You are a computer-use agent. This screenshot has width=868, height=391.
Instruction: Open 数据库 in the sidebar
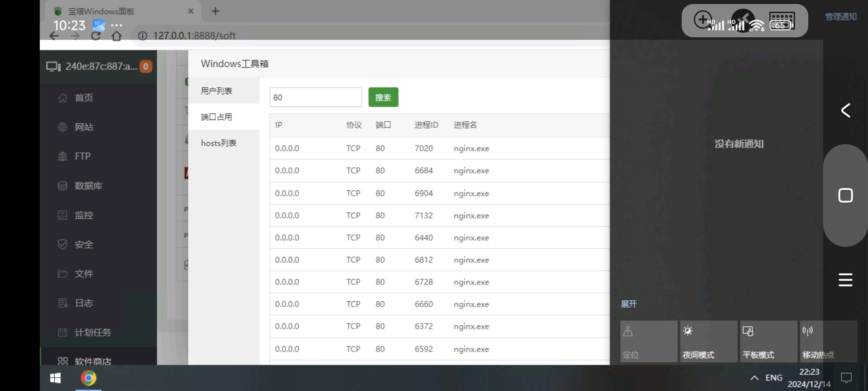(x=88, y=186)
